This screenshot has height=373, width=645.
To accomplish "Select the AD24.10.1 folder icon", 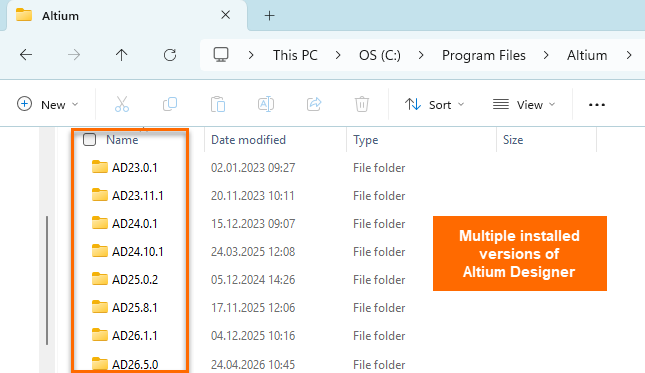I will 100,251.
